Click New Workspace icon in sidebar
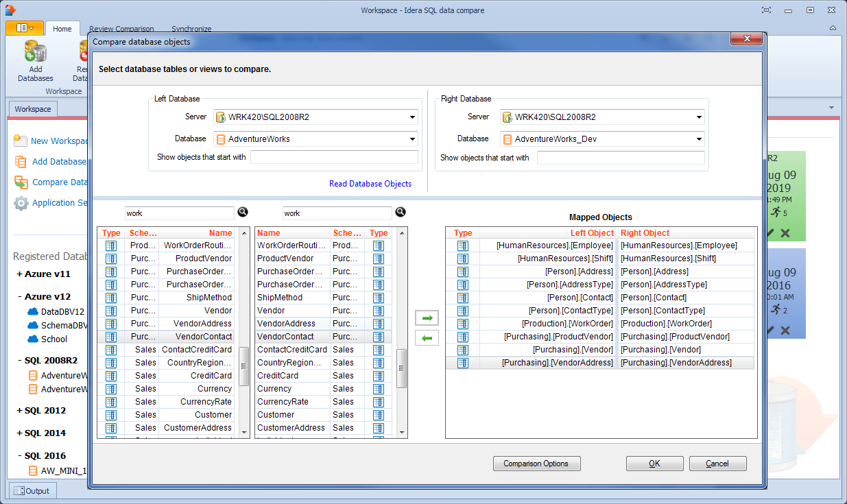The height and width of the screenshot is (504, 847). coord(21,141)
